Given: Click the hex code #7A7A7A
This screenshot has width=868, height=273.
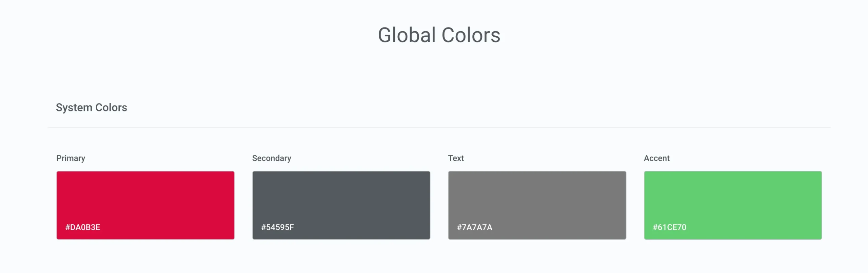Looking at the screenshot, I should (x=474, y=227).
